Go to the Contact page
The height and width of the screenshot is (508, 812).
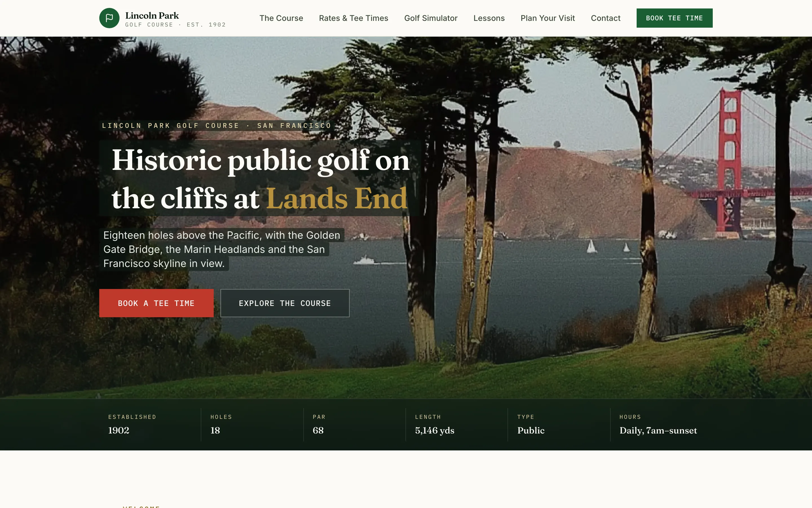606,18
